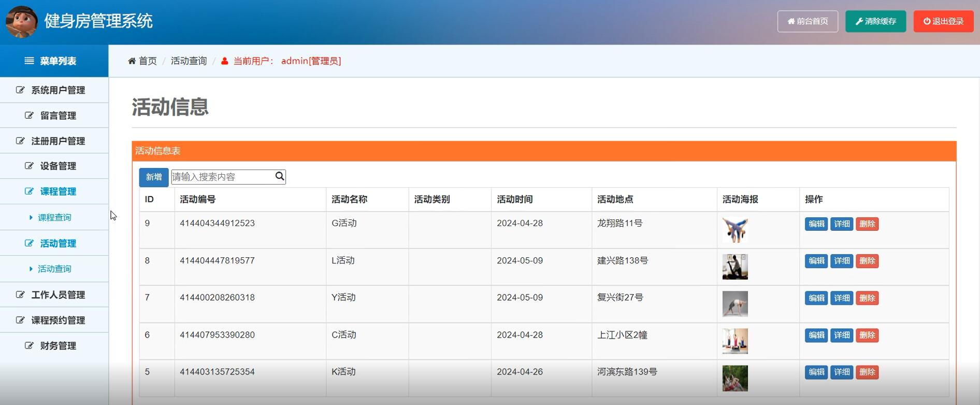Click the caret arrow beside 活动查询
This screenshot has height=405, width=980.
(x=31, y=269)
